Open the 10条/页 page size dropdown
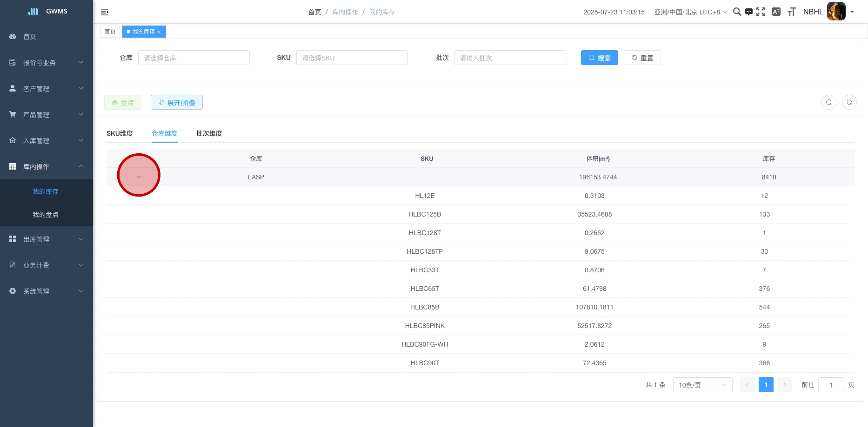 pyautogui.click(x=702, y=385)
